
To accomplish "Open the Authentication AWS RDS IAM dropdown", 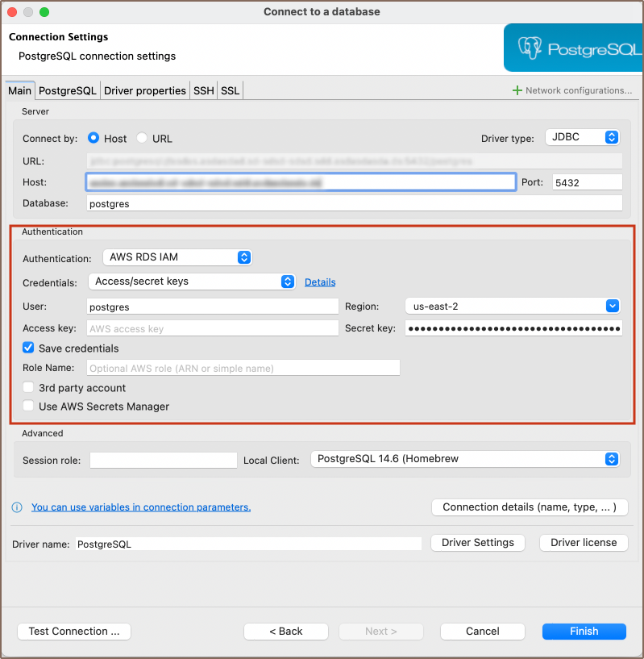I will 177,257.
